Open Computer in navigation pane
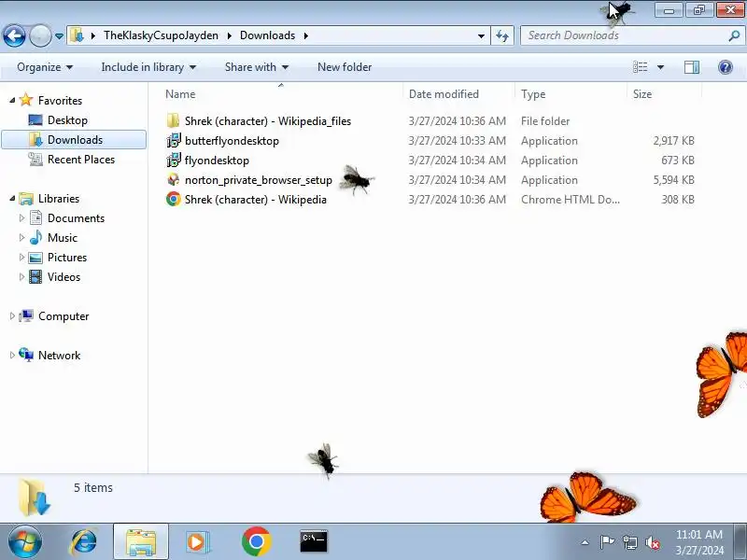The width and height of the screenshot is (747, 560). pos(63,316)
